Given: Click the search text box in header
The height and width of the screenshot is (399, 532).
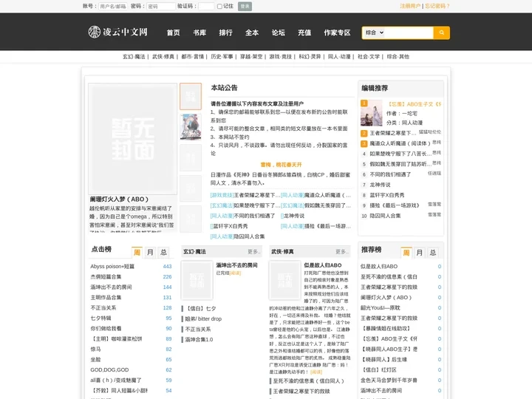Looking at the screenshot, I should pyautogui.click(x=409, y=33).
